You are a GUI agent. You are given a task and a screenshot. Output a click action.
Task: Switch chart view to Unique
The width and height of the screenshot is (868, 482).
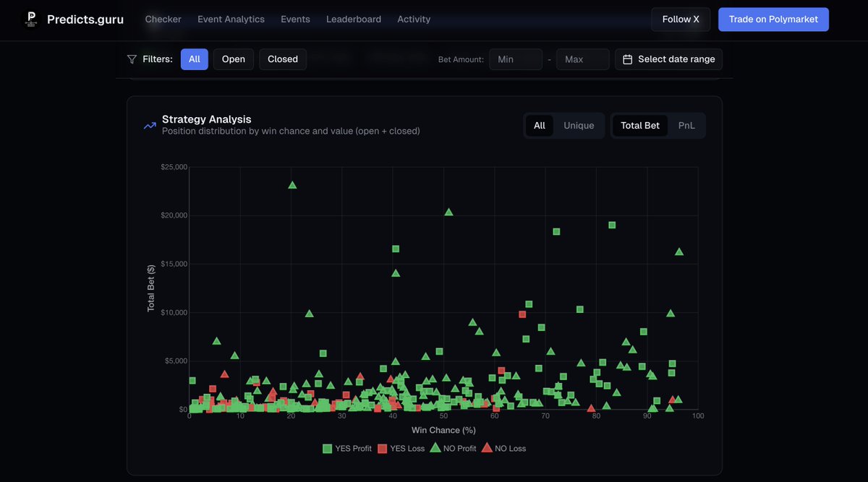click(579, 125)
